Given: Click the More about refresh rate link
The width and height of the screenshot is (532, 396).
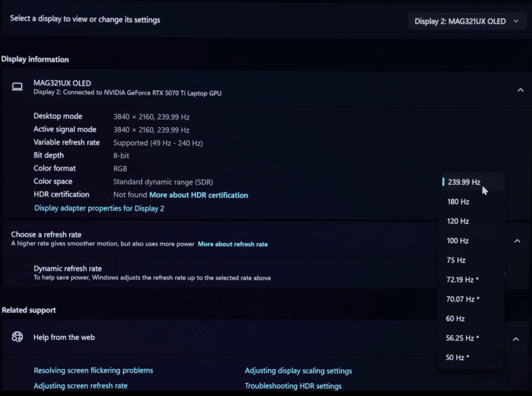Looking at the screenshot, I should 233,244.
